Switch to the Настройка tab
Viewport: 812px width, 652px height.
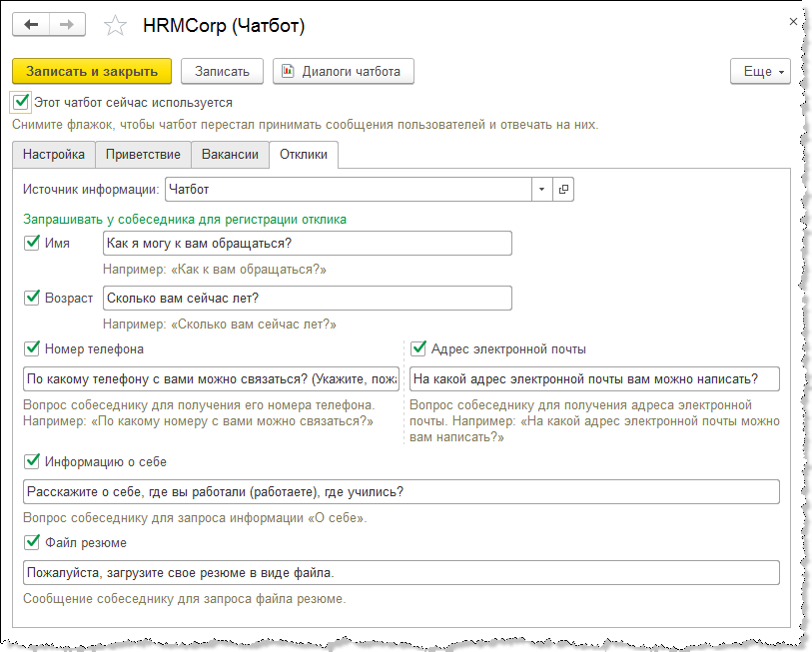pos(54,155)
